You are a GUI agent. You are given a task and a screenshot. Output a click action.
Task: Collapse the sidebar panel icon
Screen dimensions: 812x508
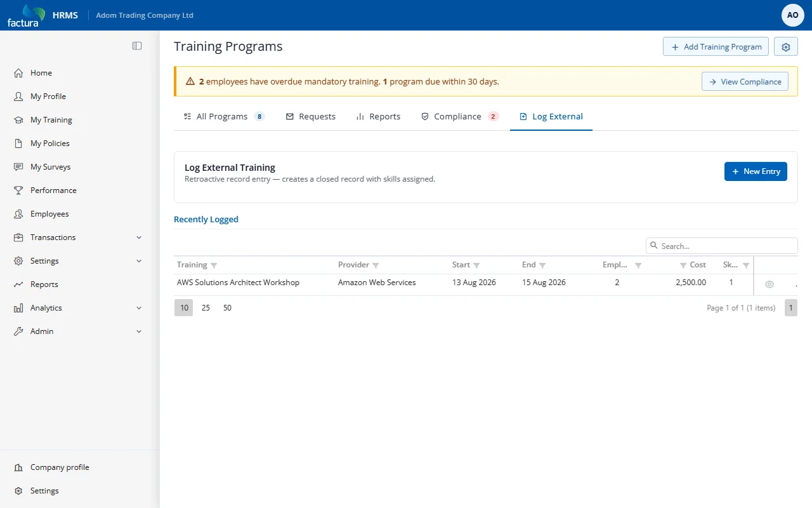(x=137, y=46)
